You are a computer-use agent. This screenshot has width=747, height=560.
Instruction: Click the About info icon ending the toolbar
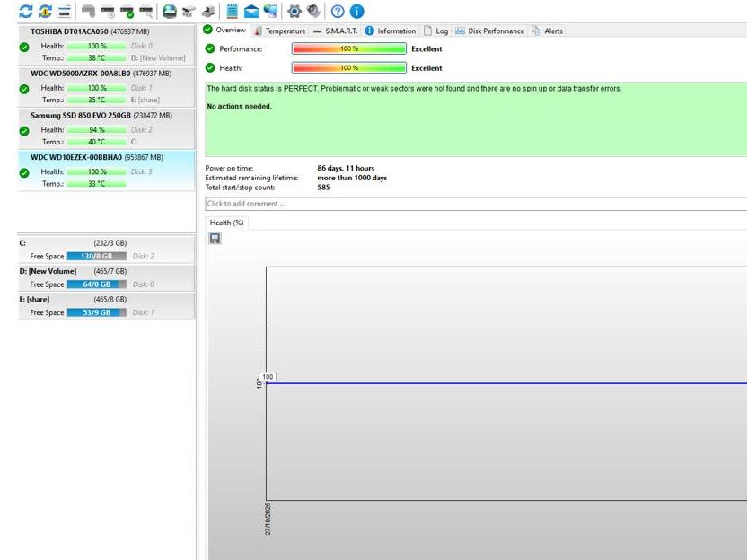pyautogui.click(x=356, y=11)
